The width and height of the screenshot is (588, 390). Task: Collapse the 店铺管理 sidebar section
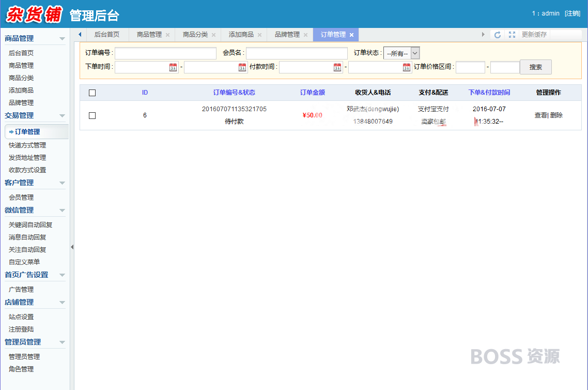[x=62, y=302]
